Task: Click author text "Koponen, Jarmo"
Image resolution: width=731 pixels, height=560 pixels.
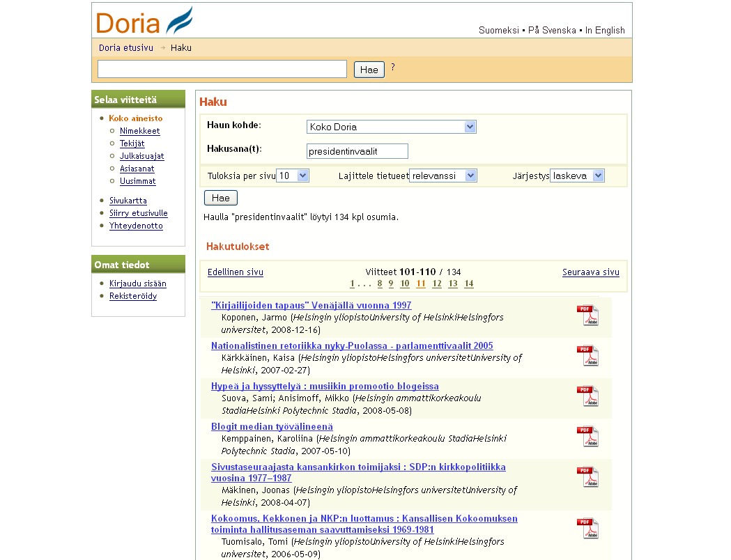Action: click(254, 318)
